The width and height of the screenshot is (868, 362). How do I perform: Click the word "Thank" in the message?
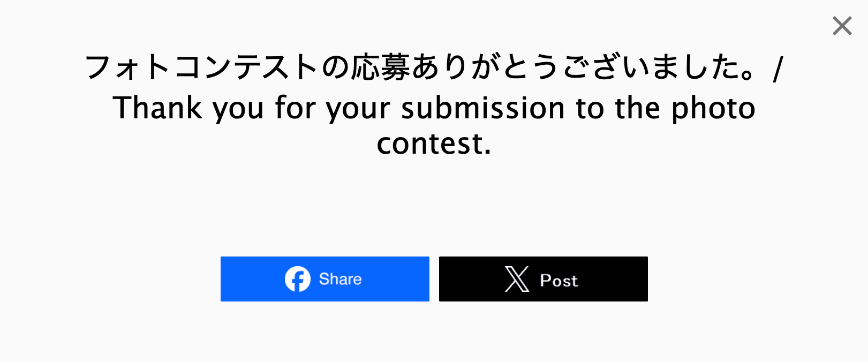157,108
